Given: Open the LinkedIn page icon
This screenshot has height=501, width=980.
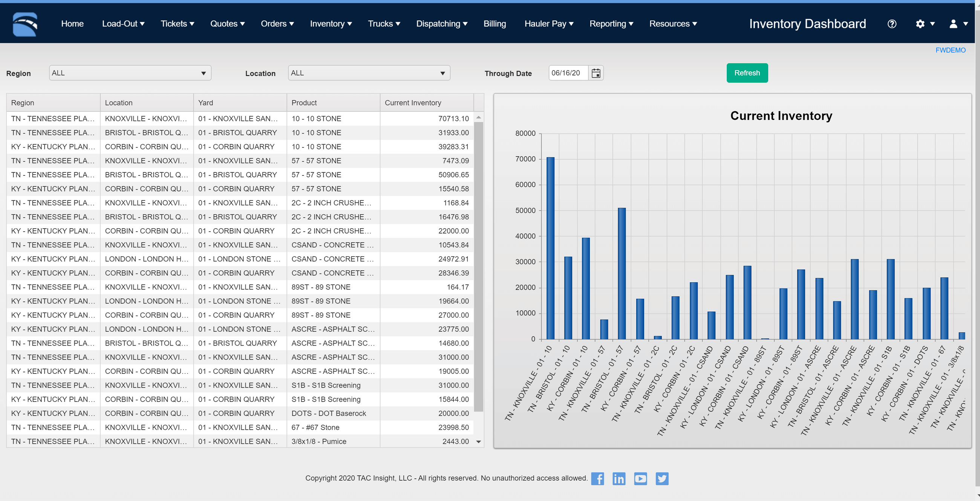Looking at the screenshot, I should pos(619,478).
